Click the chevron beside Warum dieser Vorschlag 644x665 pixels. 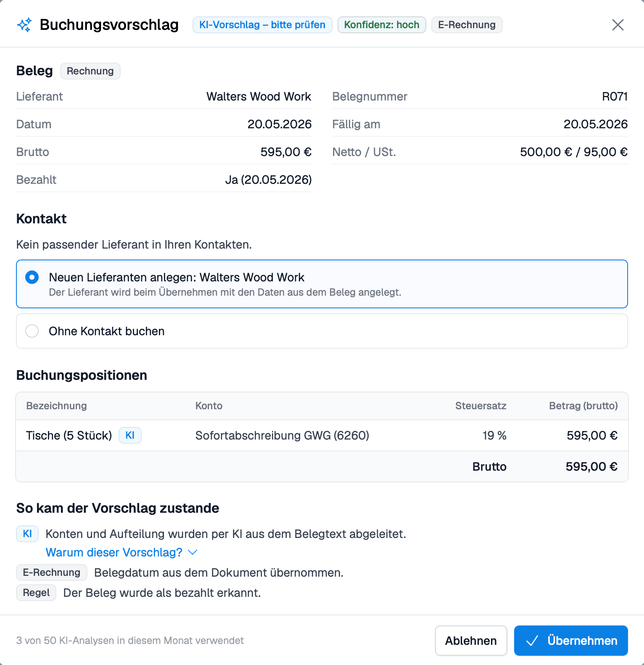193,552
